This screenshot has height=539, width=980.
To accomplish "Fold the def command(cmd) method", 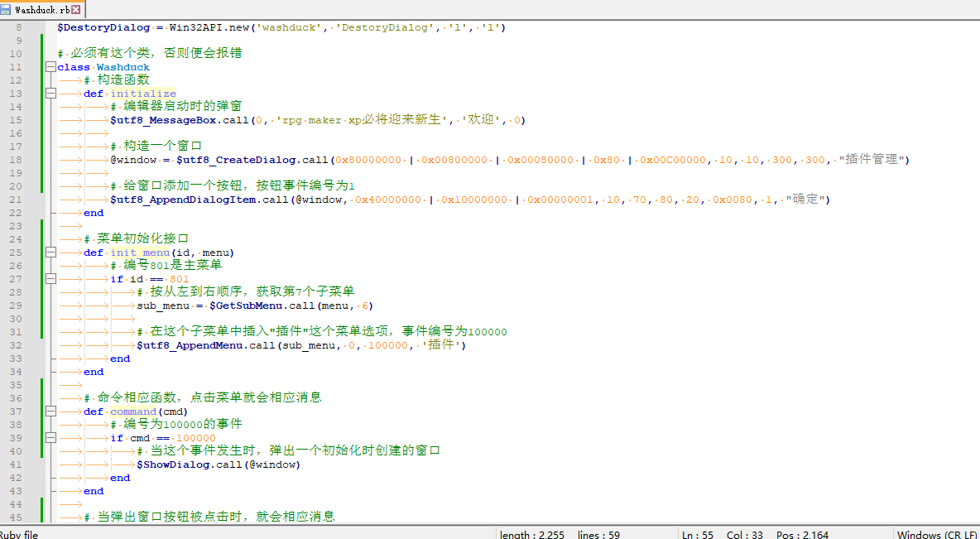I will pos(50,411).
